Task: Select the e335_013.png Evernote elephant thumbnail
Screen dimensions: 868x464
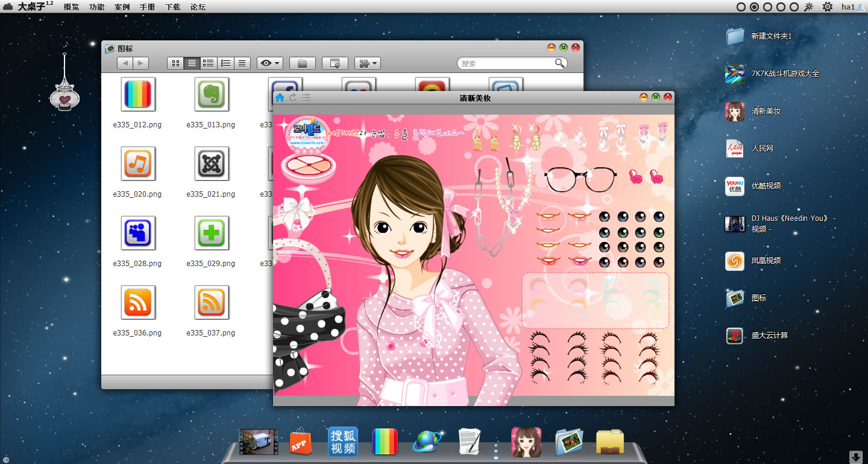Action: click(212, 94)
